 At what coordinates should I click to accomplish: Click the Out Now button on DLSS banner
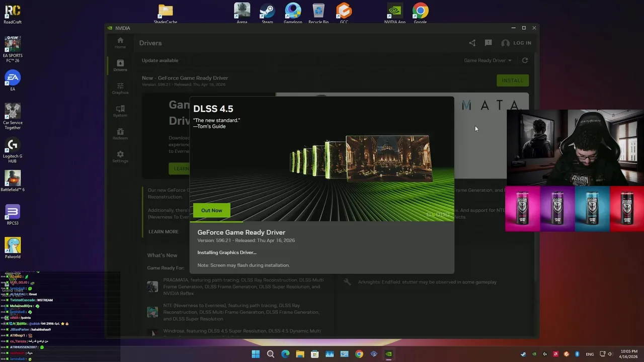point(211,210)
